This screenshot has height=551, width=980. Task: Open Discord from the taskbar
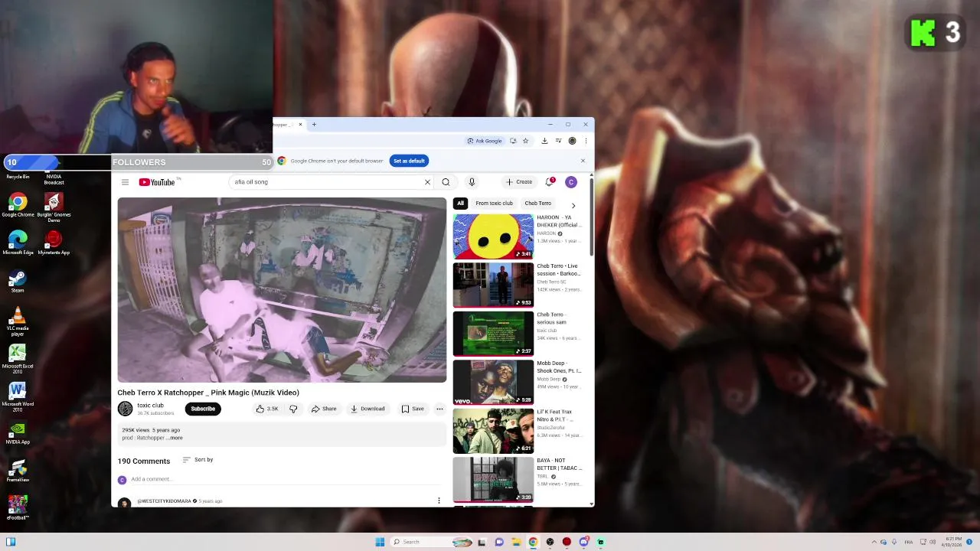(x=583, y=542)
